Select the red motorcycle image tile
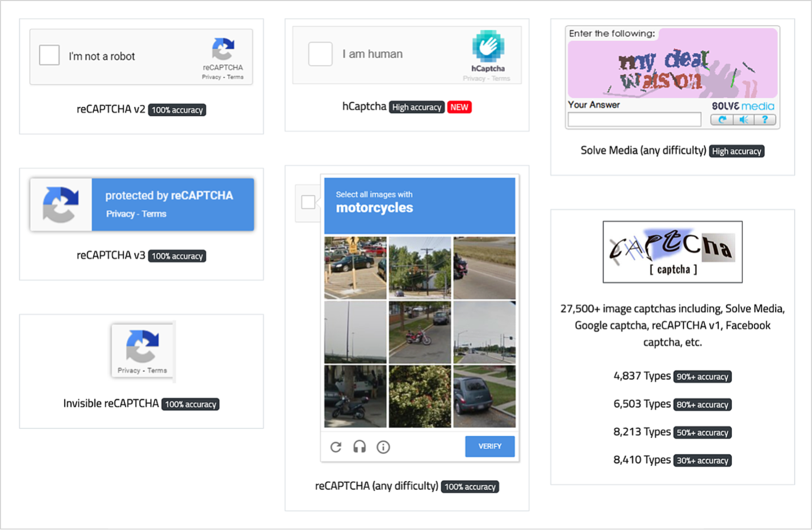Image resolution: width=812 pixels, height=531 pixels. pyautogui.click(x=420, y=332)
